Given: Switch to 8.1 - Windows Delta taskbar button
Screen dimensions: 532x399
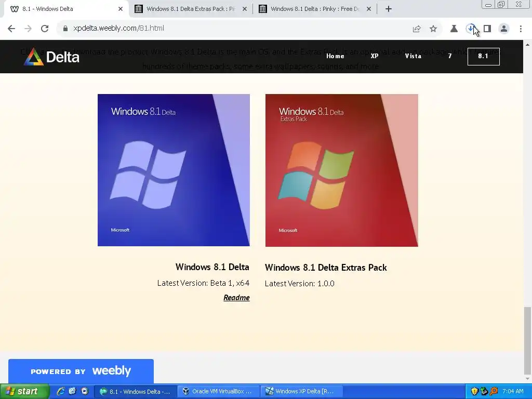Looking at the screenshot, I should (x=136, y=392).
